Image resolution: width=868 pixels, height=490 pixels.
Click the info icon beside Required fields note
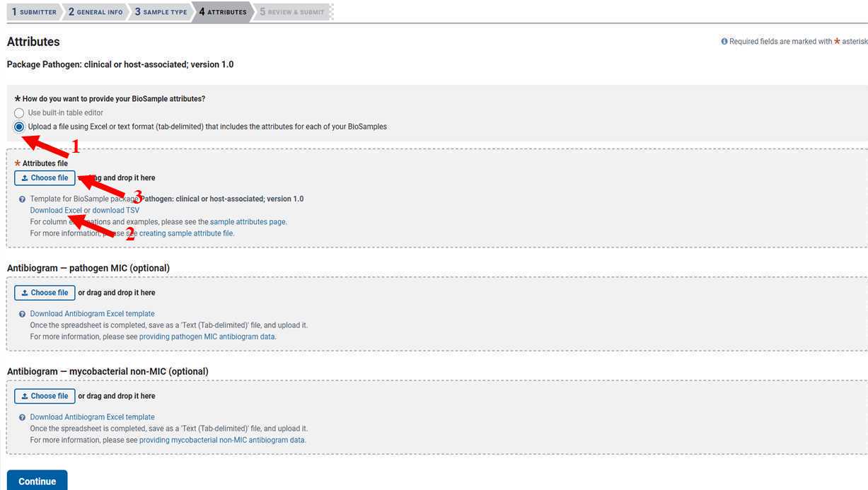click(724, 42)
